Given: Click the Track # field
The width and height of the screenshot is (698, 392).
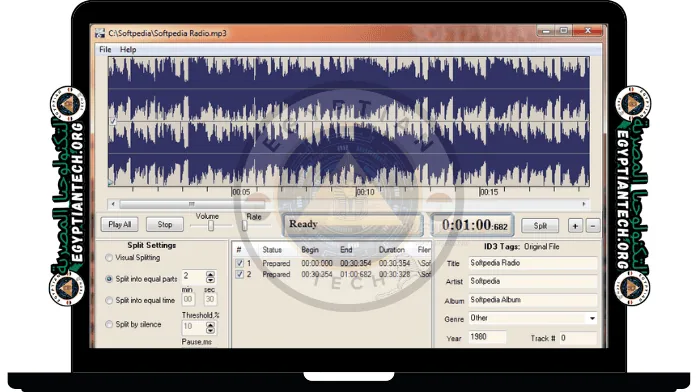Looking at the screenshot, I should click(578, 338).
